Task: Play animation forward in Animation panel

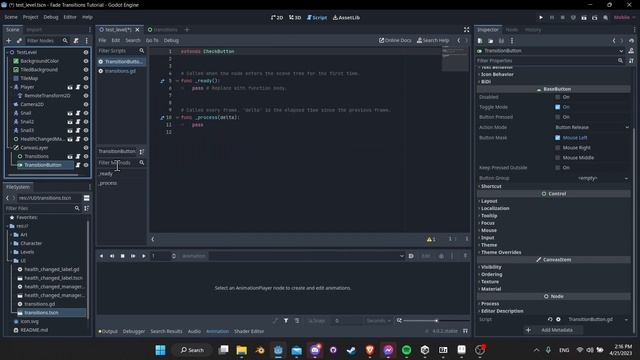Action: (144, 256)
